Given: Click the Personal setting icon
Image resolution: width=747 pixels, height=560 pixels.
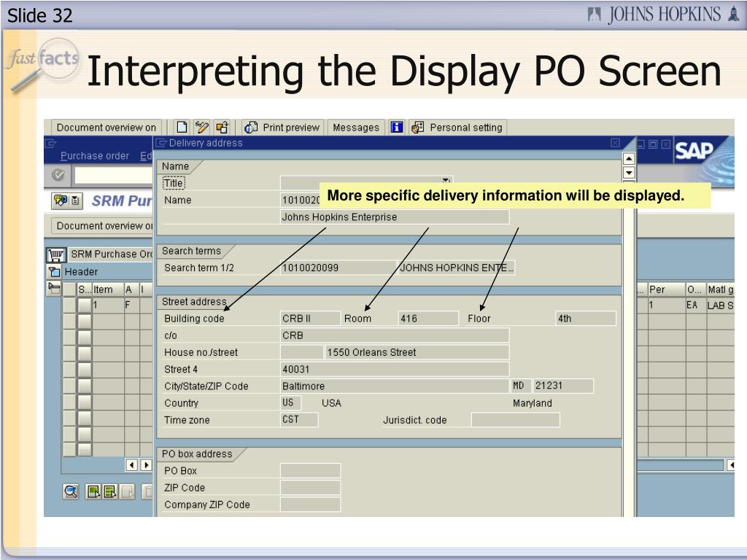Looking at the screenshot, I should 418,127.
